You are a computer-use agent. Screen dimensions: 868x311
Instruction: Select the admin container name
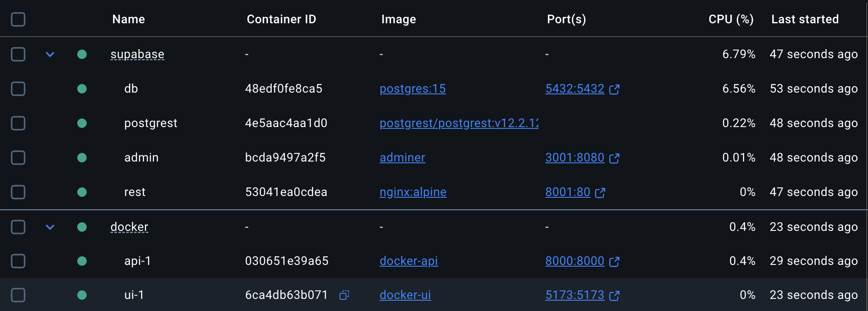pos(142,158)
